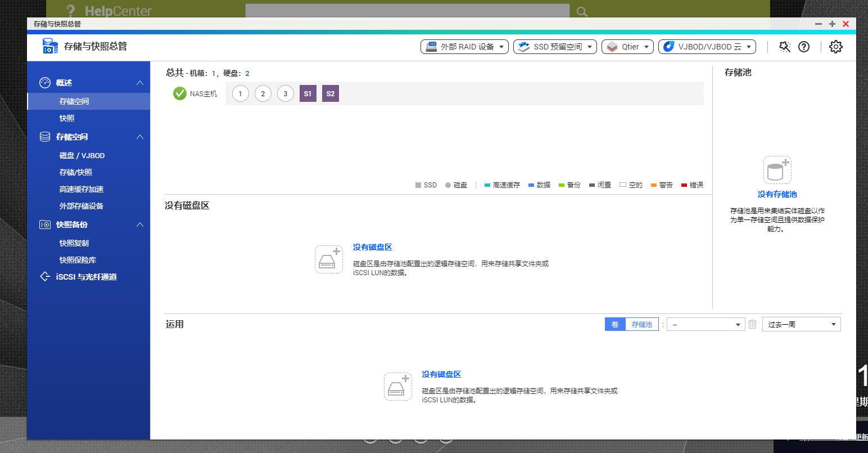
Task: Open the Qtier dropdown menu
Action: point(627,47)
